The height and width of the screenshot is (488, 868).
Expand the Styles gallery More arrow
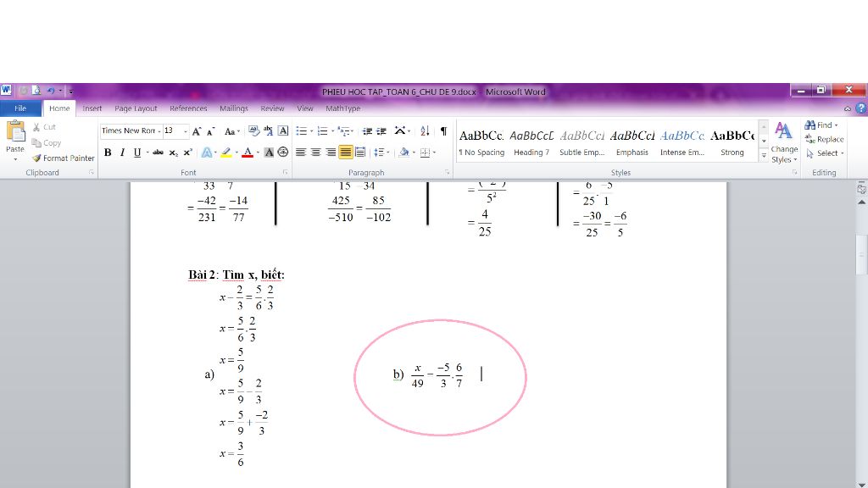[x=764, y=156]
